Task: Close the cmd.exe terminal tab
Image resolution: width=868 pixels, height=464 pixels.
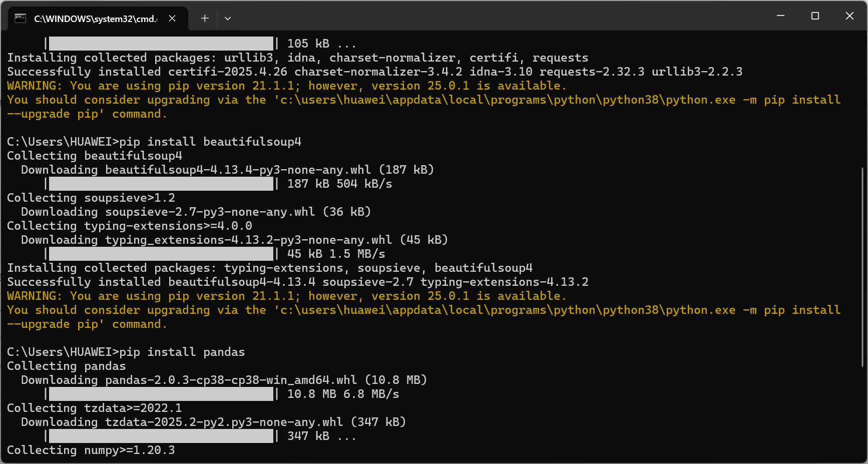Action: tap(172, 19)
